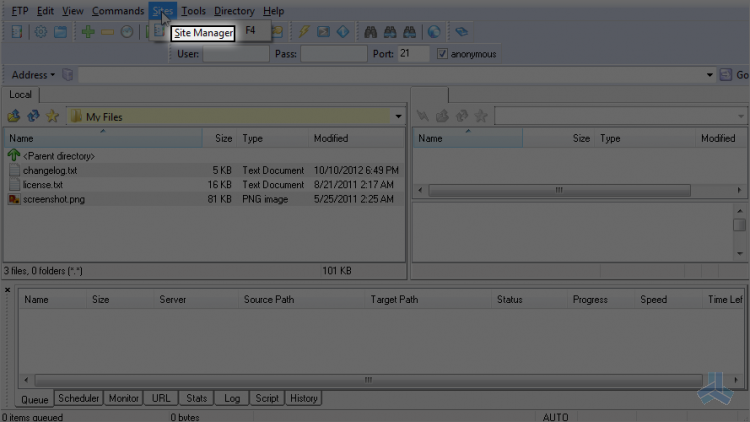Open settings via the gear icon
The height and width of the screenshot is (422, 750).
tap(41, 32)
